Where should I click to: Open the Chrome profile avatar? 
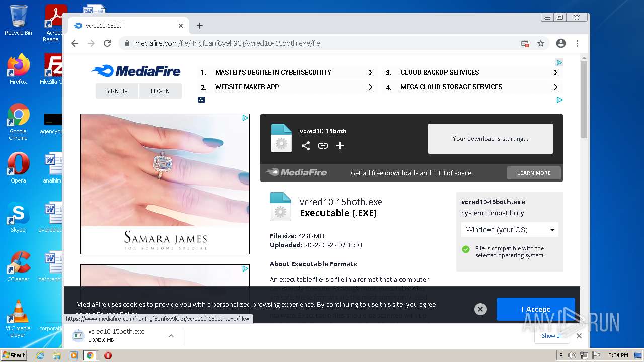click(561, 43)
